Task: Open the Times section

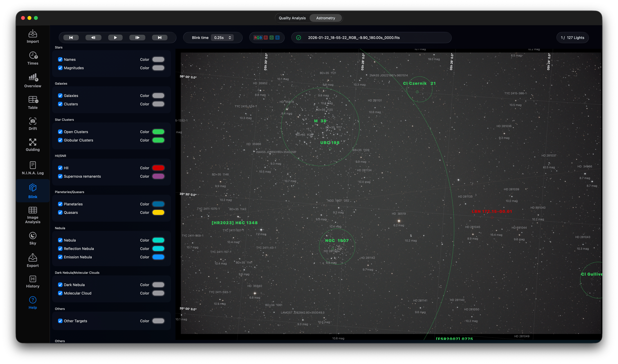Action: 33,58
